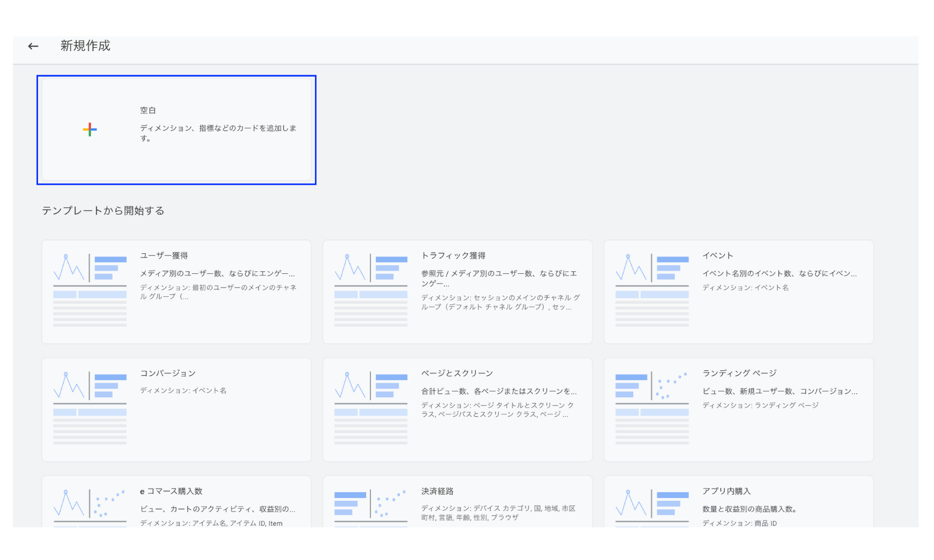Viewport: 934px width, 560px height.
Task: Click the ランディング ページ scatter chart icon
Action: [652, 408]
